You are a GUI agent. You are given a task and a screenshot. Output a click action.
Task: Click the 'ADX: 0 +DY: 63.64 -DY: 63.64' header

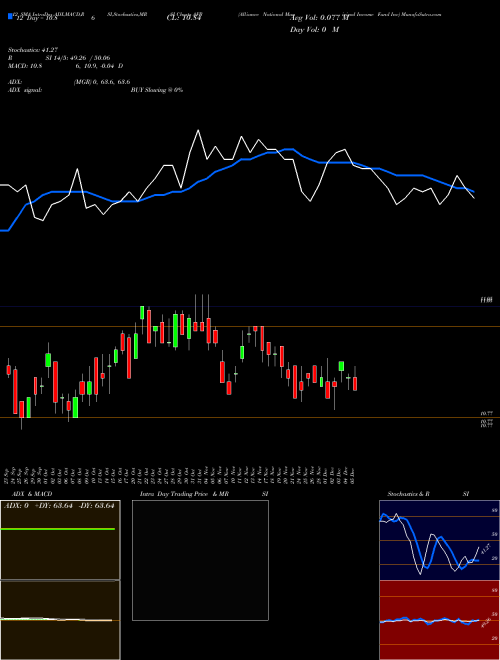click(x=59, y=506)
